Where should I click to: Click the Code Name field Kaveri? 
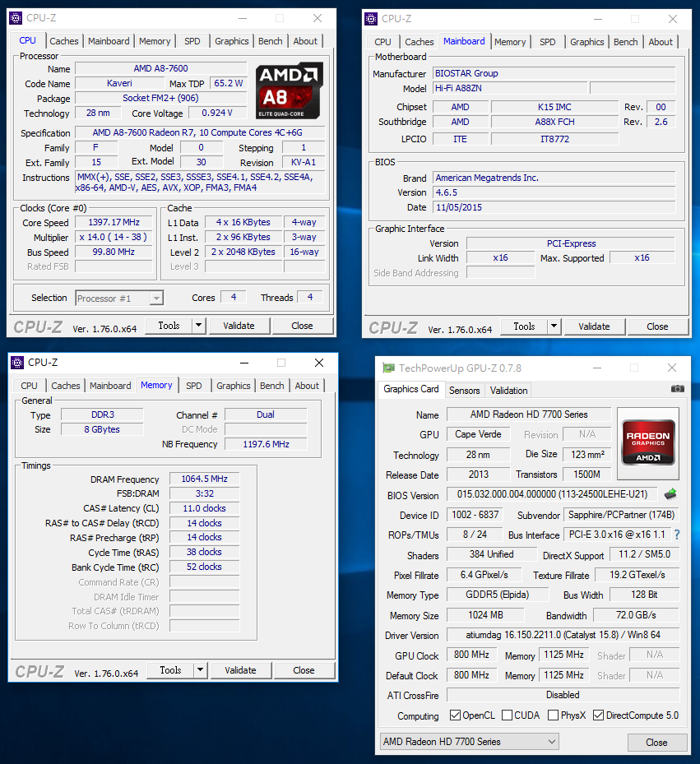point(119,83)
